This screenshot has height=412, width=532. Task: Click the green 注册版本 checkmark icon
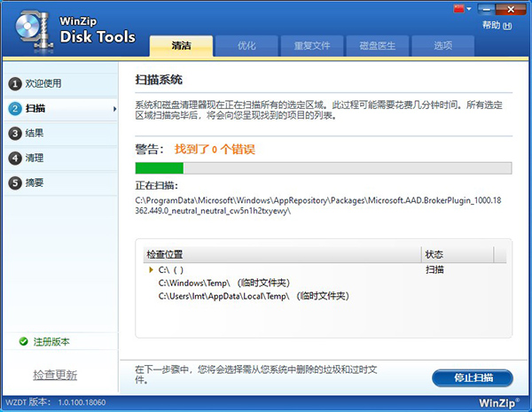[23, 341]
